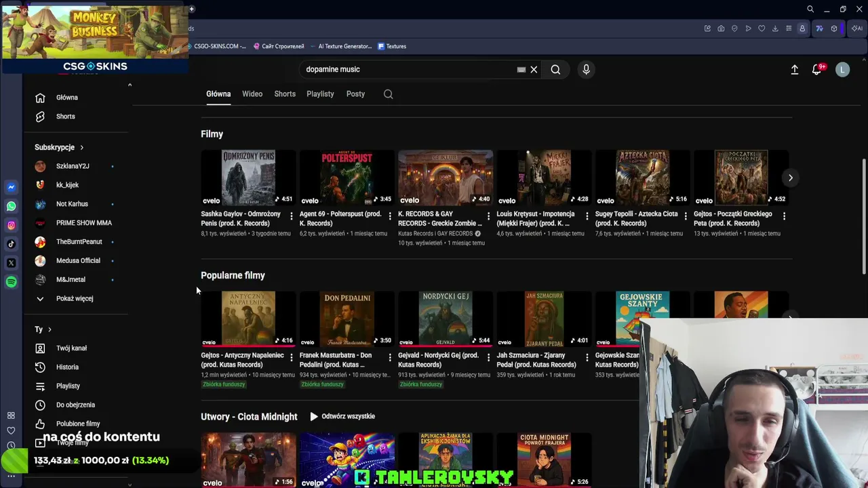Expand the Ty section arrow
Viewport: 868px width, 488px height.
tap(50, 329)
